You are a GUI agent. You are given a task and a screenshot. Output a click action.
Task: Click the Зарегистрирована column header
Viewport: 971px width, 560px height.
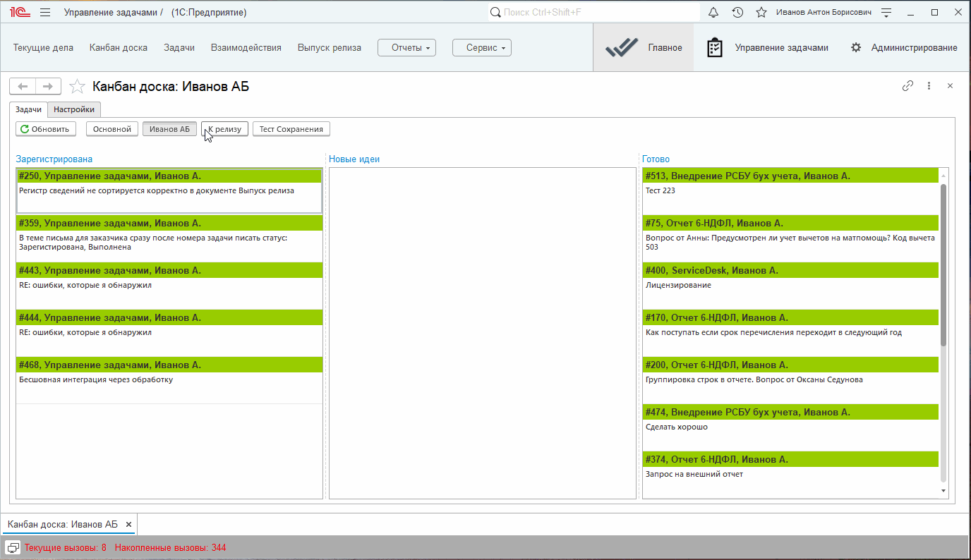coord(54,159)
